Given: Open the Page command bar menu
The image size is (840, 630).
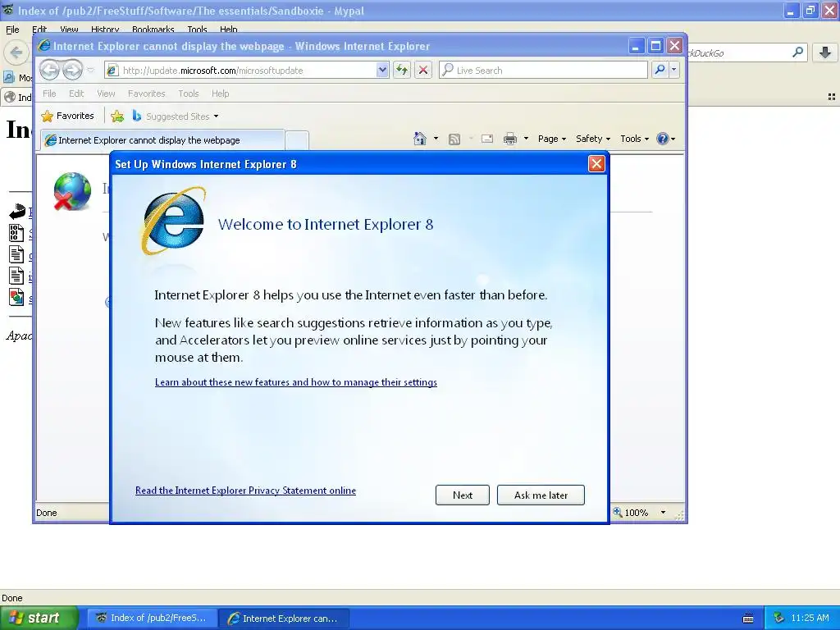Looking at the screenshot, I should coord(552,139).
